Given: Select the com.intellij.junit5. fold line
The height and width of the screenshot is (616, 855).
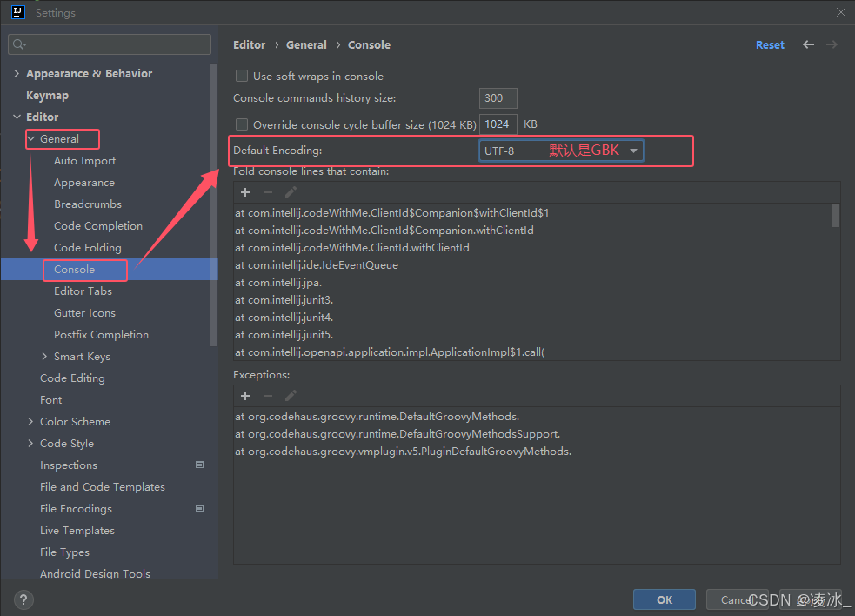Looking at the screenshot, I should click(284, 335).
